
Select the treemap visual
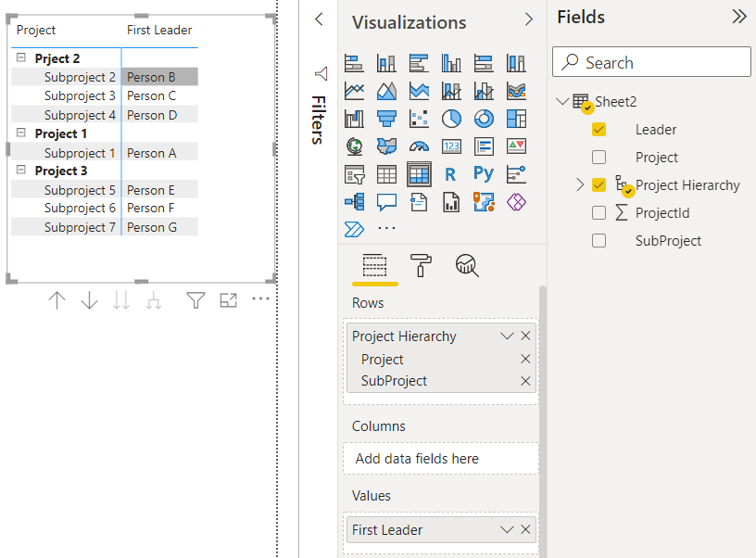click(516, 119)
